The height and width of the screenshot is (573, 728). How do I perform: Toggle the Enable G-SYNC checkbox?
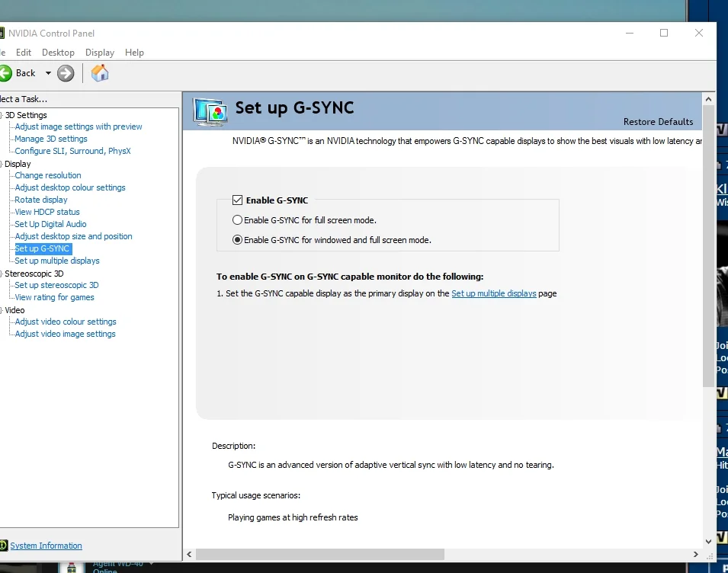click(x=237, y=200)
